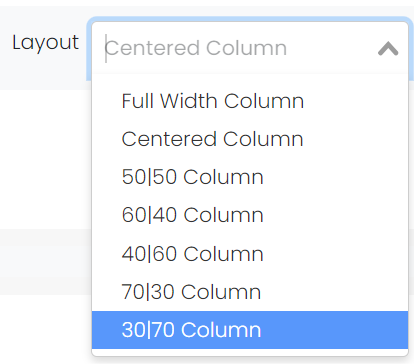Collapse the Layout dropdown using the chevron
The image size is (414, 364).
click(x=388, y=49)
